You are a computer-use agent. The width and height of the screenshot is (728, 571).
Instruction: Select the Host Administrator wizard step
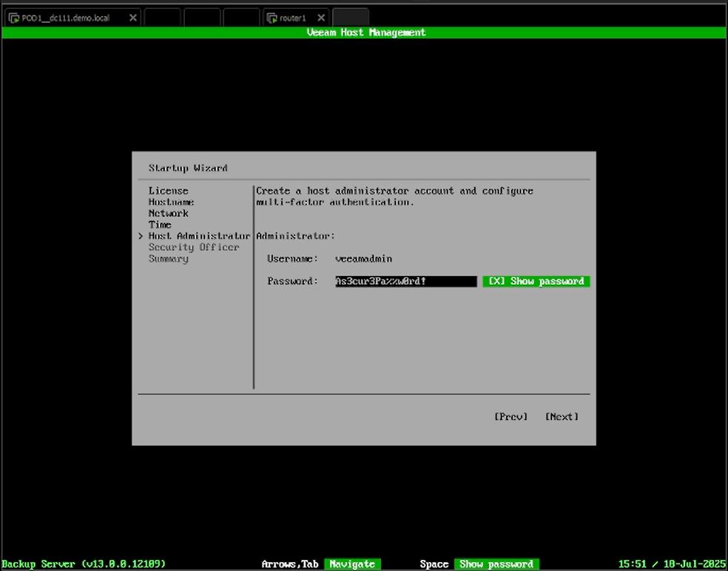198,236
